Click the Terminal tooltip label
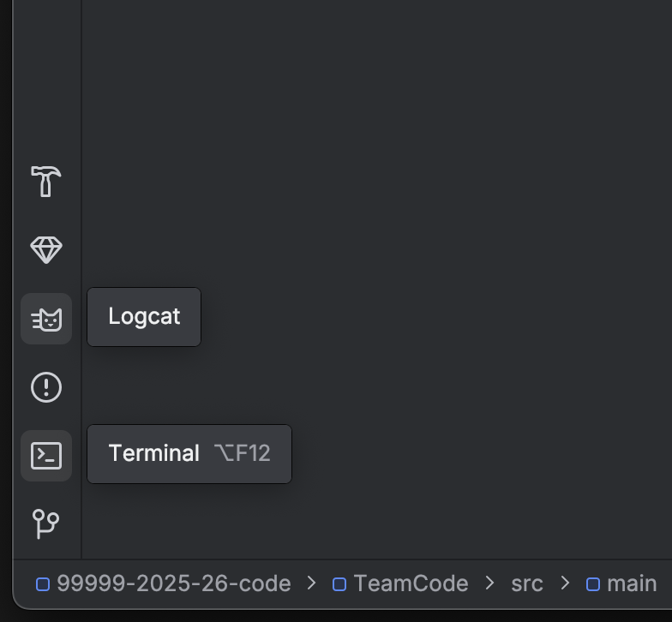 [x=154, y=453]
